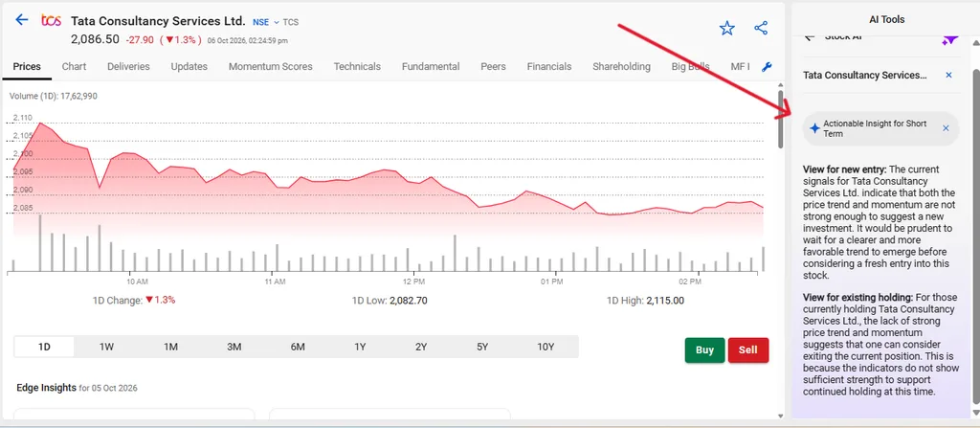This screenshot has height=428, width=980.
Task: Add stock to watchlist with star icon
Action: pyautogui.click(x=727, y=28)
